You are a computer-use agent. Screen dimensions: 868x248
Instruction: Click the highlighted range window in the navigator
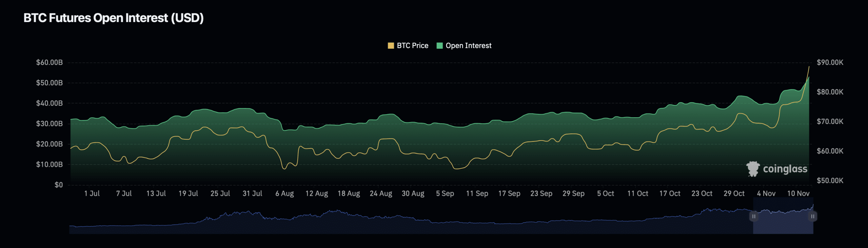click(x=783, y=216)
